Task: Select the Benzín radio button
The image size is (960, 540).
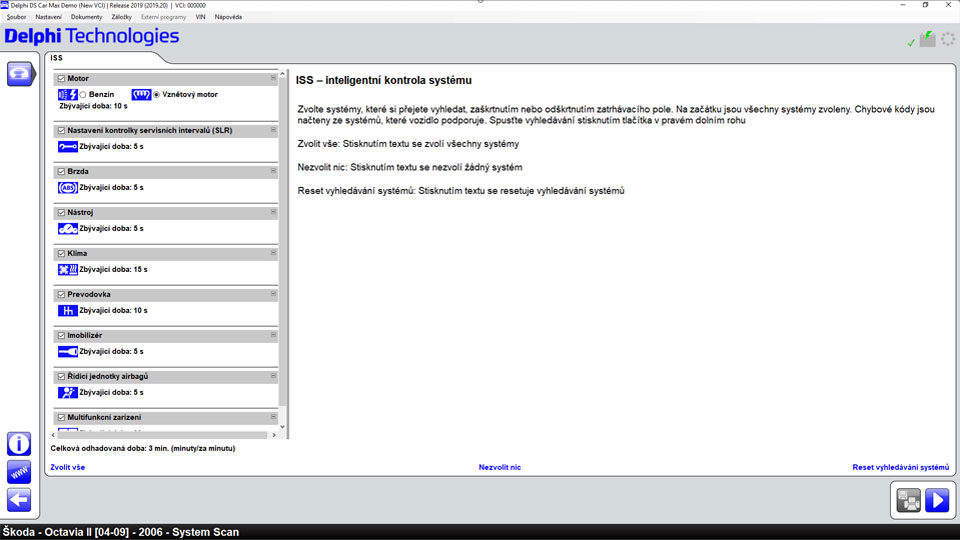Action: pos(83,95)
